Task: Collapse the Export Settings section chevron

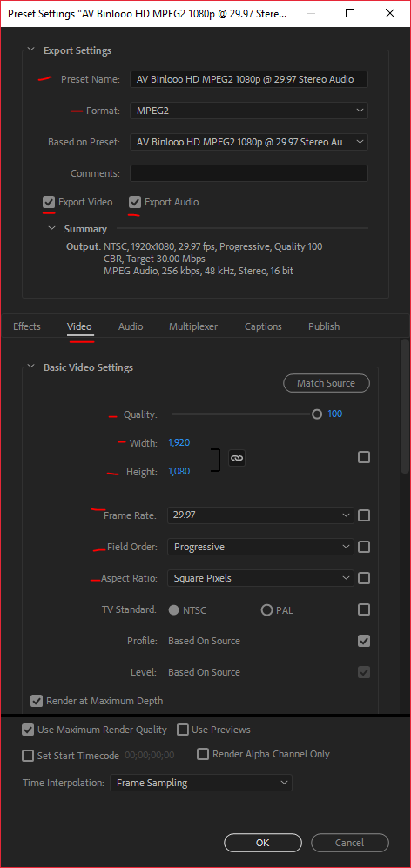Action: click(x=31, y=50)
